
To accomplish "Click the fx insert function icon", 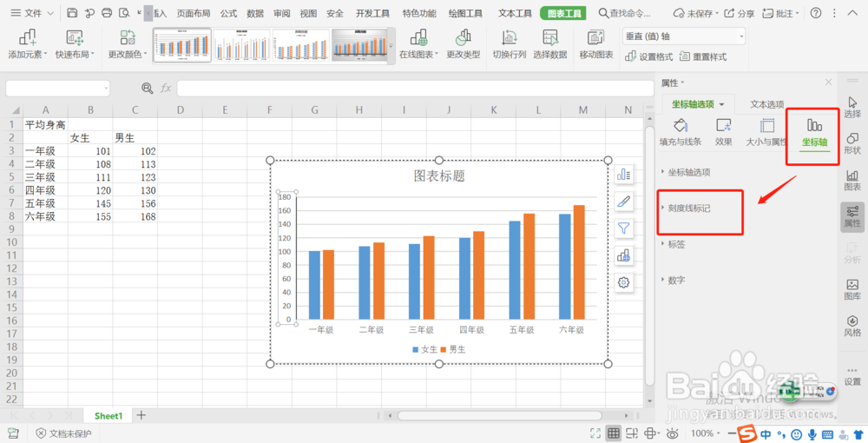I will [x=166, y=88].
